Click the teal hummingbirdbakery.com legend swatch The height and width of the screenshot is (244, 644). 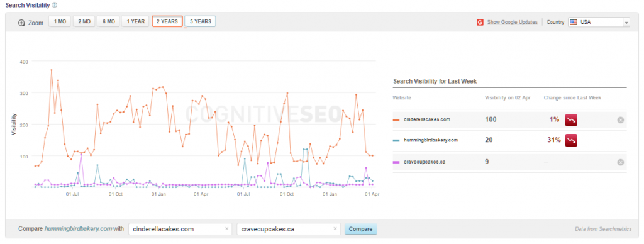[396, 140]
